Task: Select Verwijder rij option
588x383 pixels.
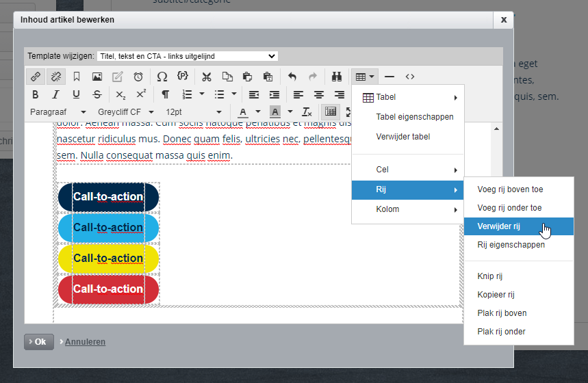Action: tap(519, 226)
